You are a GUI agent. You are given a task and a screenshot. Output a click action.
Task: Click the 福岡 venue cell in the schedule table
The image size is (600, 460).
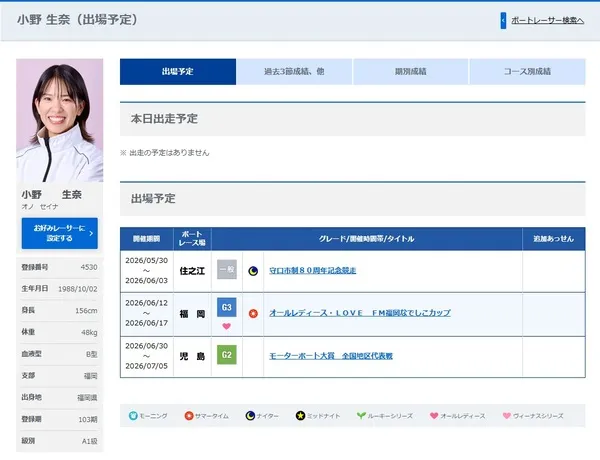click(x=192, y=315)
